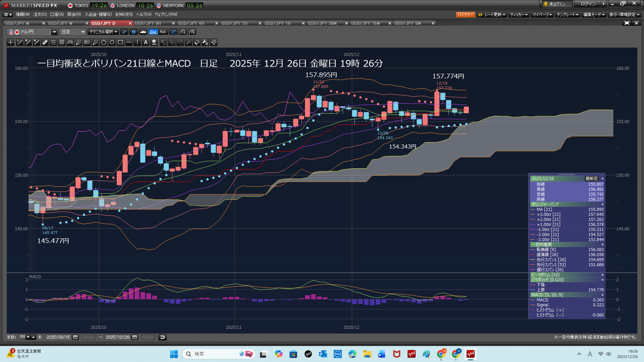Toggle the 最新足 latest-bar button

click(x=591, y=178)
